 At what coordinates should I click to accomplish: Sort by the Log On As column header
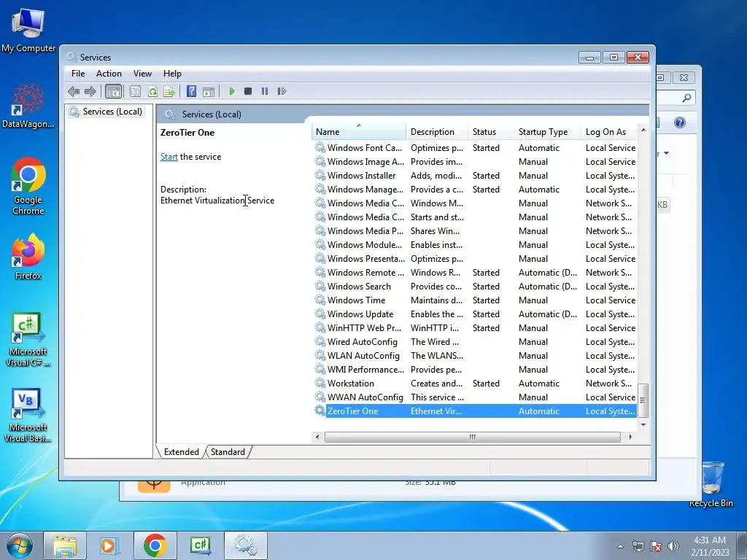click(x=609, y=132)
